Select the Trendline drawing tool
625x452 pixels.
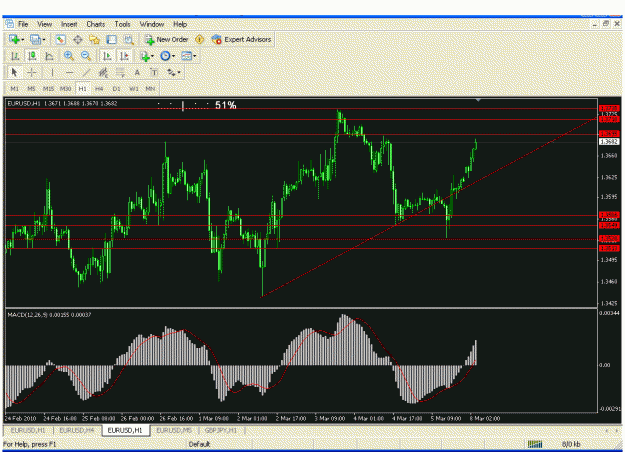86,73
